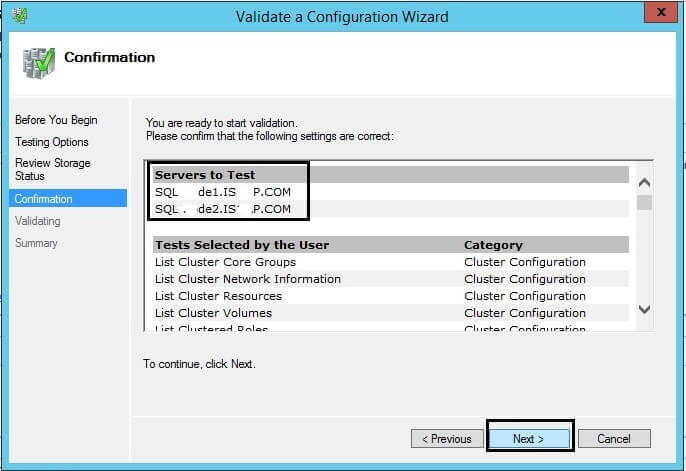
Task: Click the Next button
Action: point(529,438)
